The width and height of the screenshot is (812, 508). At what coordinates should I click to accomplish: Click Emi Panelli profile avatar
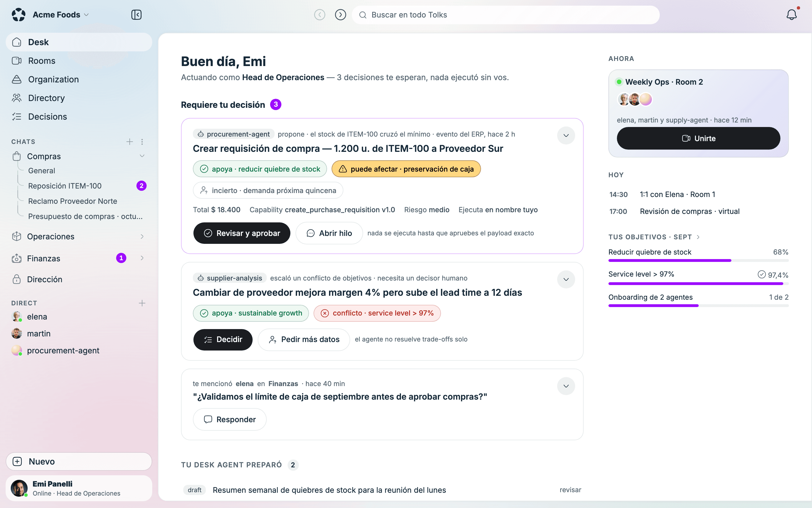pyautogui.click(x=19, y=488)
